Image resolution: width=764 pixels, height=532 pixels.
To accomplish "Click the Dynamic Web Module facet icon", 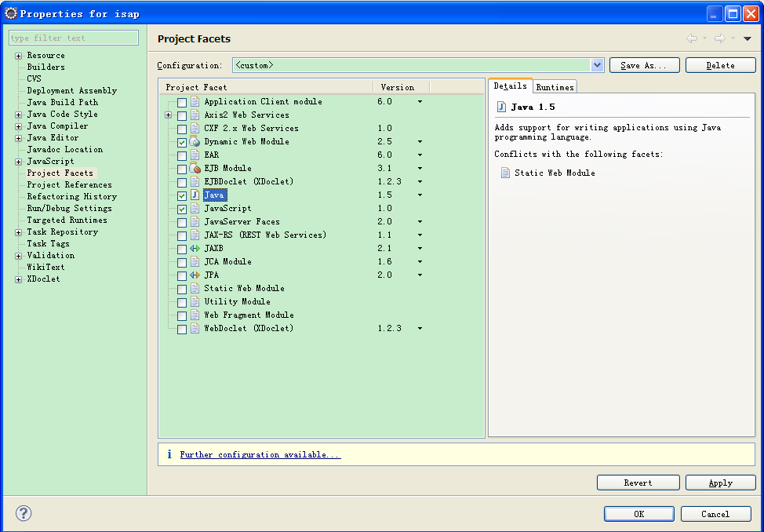I will tap(195, 142).
